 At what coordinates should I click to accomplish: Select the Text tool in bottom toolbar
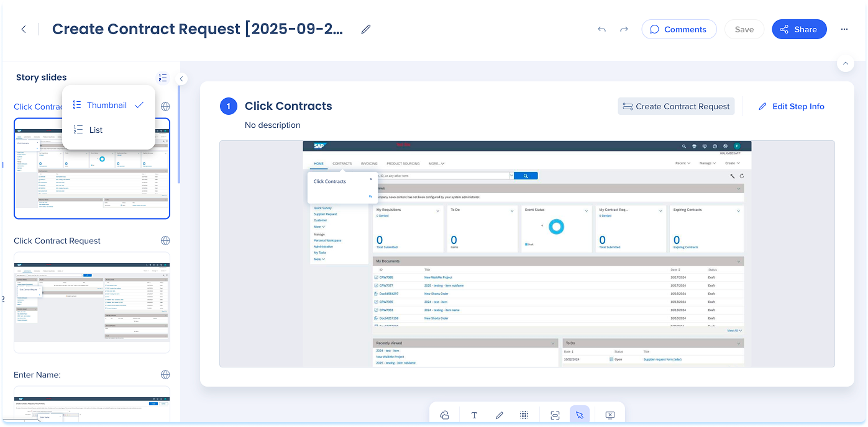coord(474,415)
